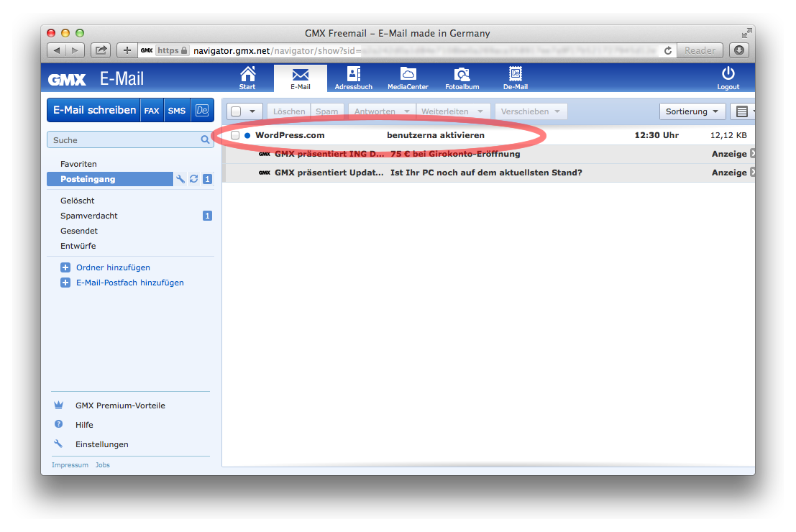Open the De-Mail icon in navigation bar
796x532 pixels.
click(x=515, y=78)
